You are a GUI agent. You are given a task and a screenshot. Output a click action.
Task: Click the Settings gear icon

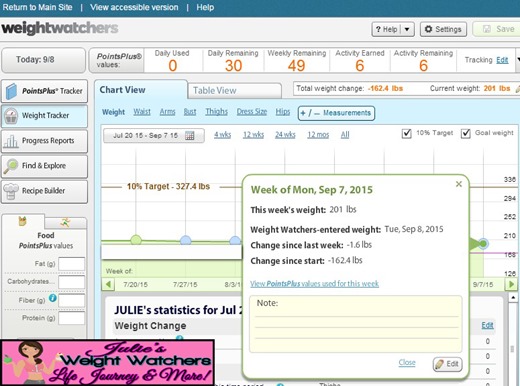(x=428, y=29)
